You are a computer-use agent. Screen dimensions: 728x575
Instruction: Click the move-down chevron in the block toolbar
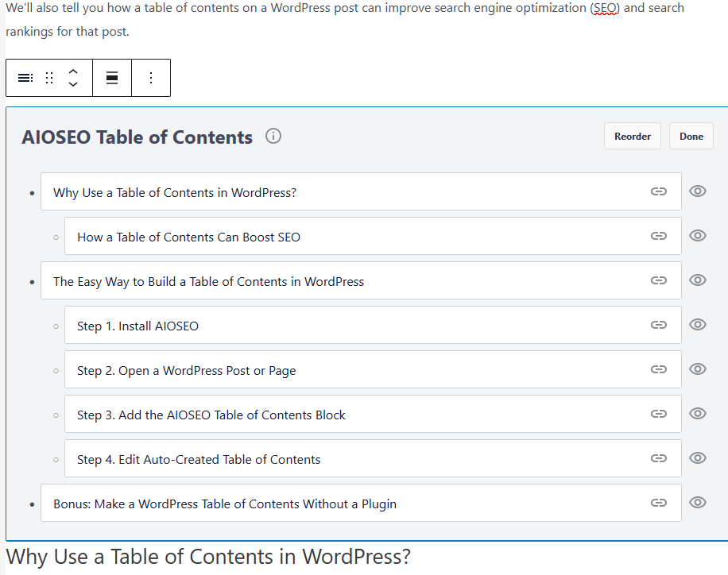point(73,83)
